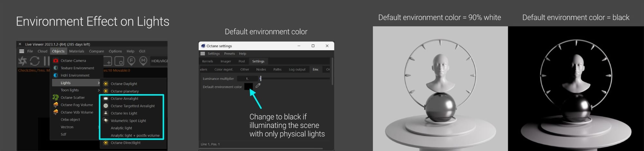Click the Octane Vdb Volume icon
The width and height of the screenshot is (644, 151).
click(56, 112)
